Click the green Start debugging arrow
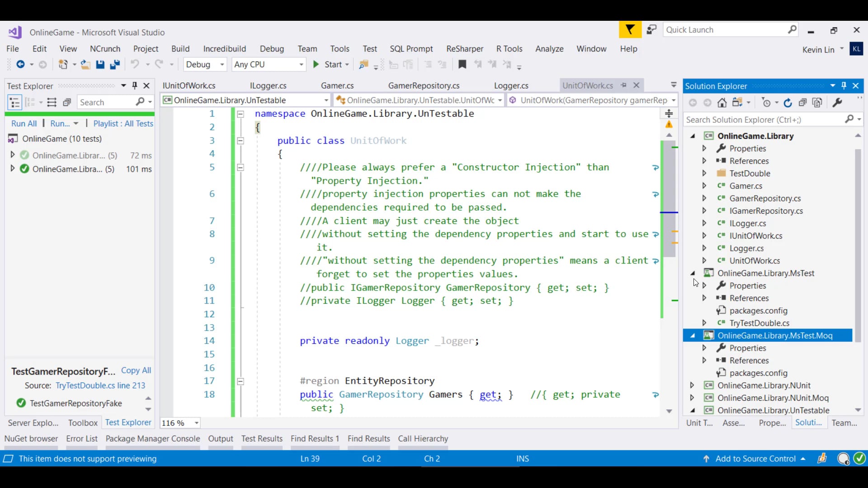The height and width of the screenshot is (488, 868). coord(316,65)
